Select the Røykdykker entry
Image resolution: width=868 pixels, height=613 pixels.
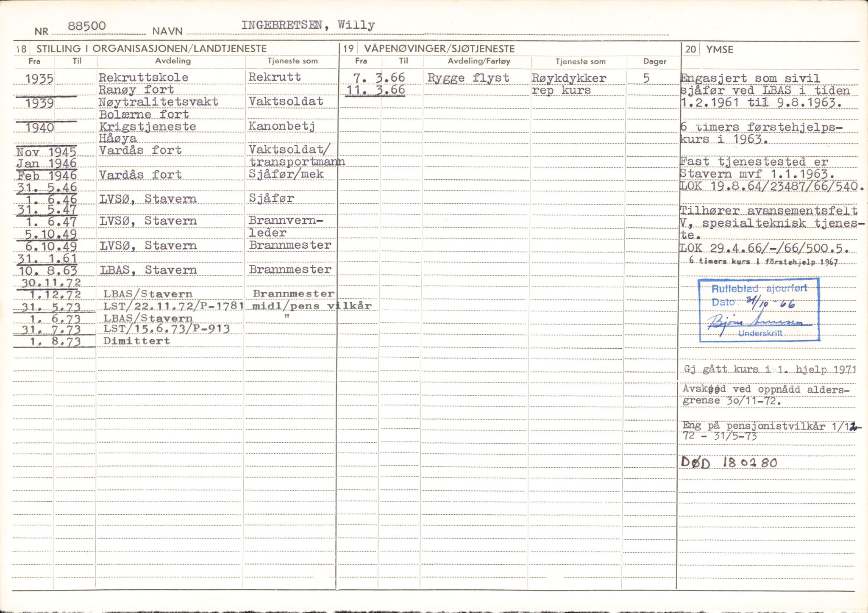(x=569, y=78)
